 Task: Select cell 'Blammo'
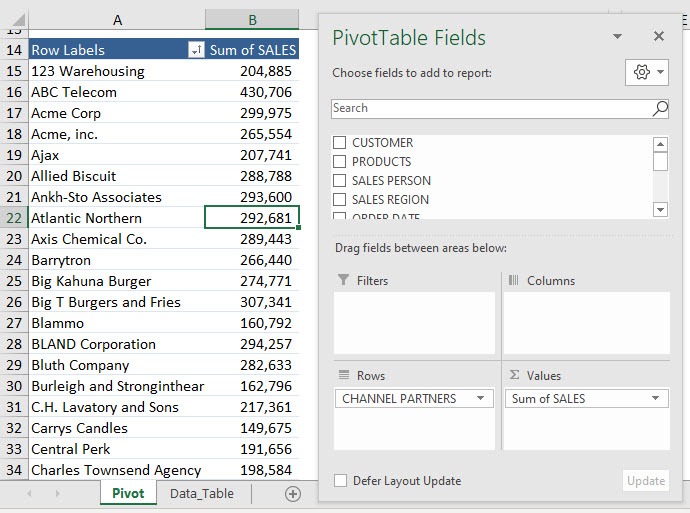coord(117,323)
